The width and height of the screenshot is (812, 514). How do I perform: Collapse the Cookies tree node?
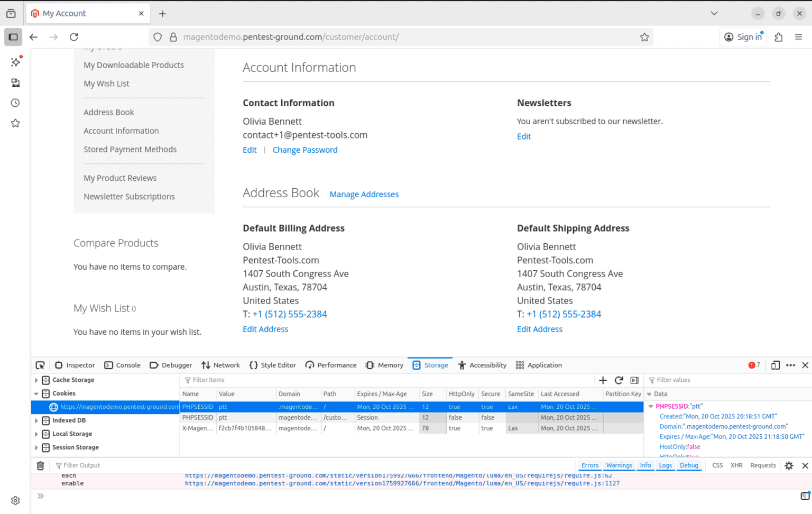pyautogui.click(x=36, y=394)
